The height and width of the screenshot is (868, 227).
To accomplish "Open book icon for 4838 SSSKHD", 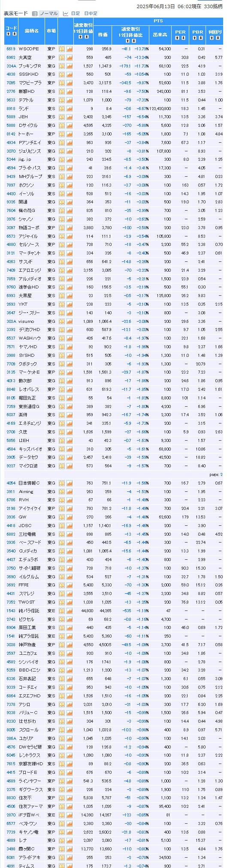I will click(x=61, y=74).
